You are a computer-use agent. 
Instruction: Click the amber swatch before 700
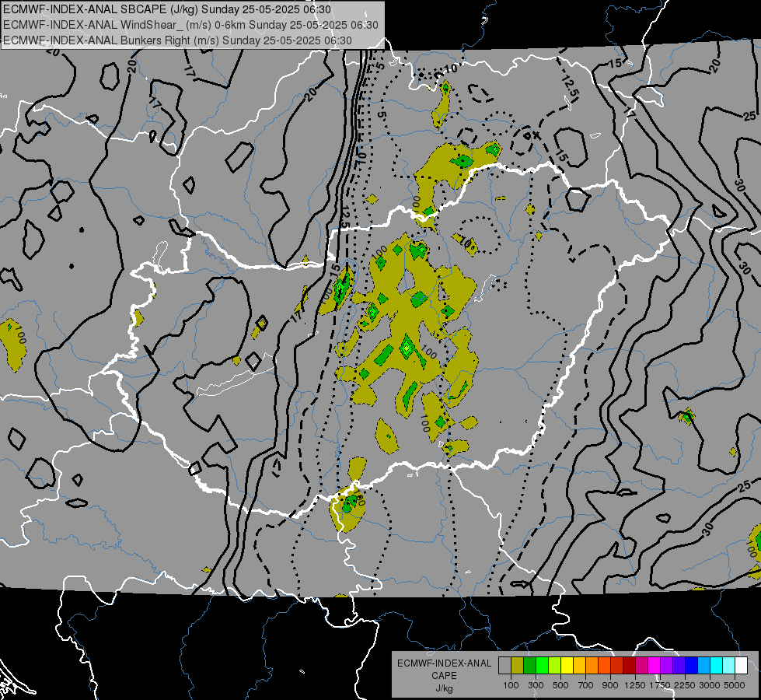579,665
